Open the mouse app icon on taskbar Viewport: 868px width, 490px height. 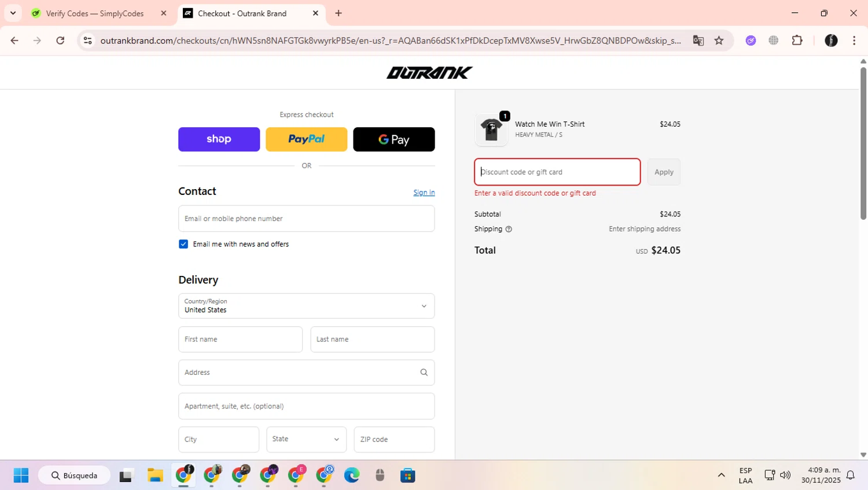[x=380, y=476]
